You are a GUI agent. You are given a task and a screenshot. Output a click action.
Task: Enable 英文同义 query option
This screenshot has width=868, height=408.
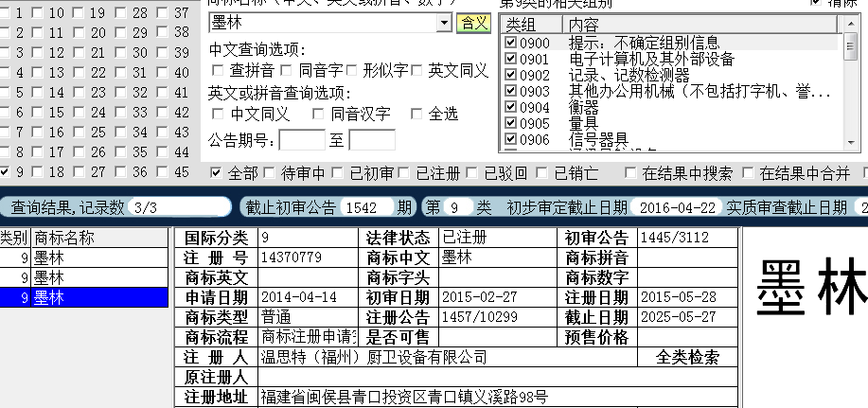point(416,70)
